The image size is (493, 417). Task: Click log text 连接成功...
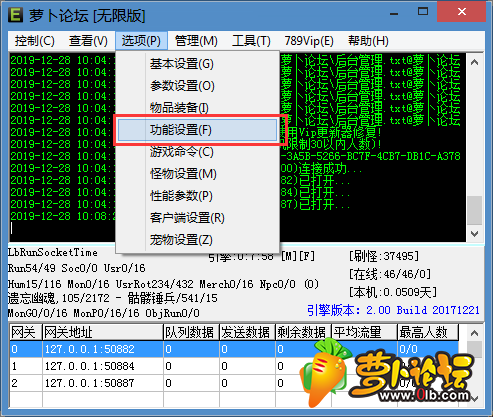322,168
